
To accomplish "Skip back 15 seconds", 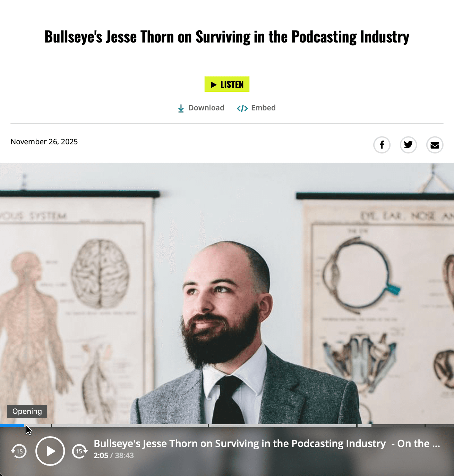I will (19, 451).
